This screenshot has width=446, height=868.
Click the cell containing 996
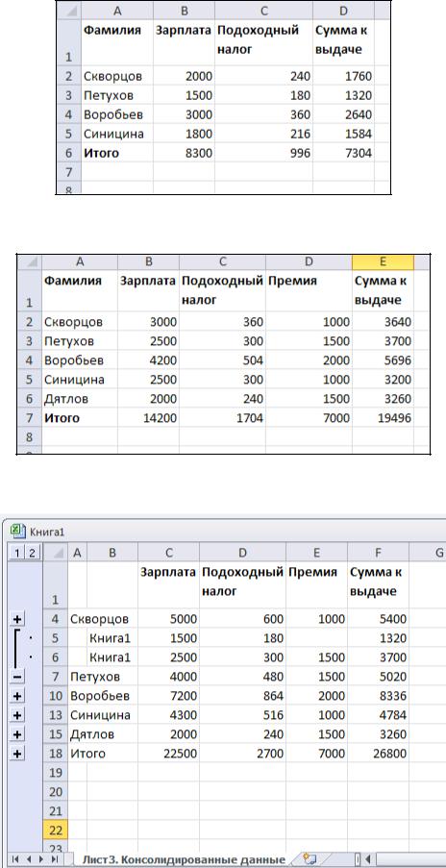coord(264,153)
